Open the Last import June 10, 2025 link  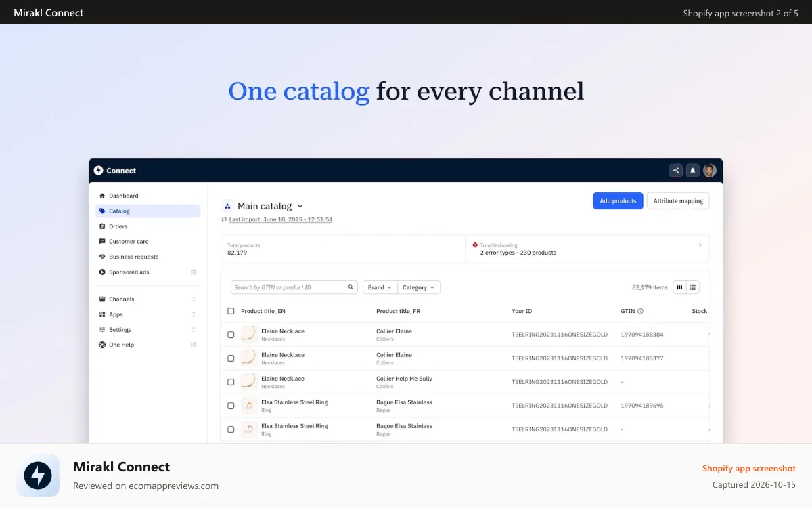pos(281,219)
